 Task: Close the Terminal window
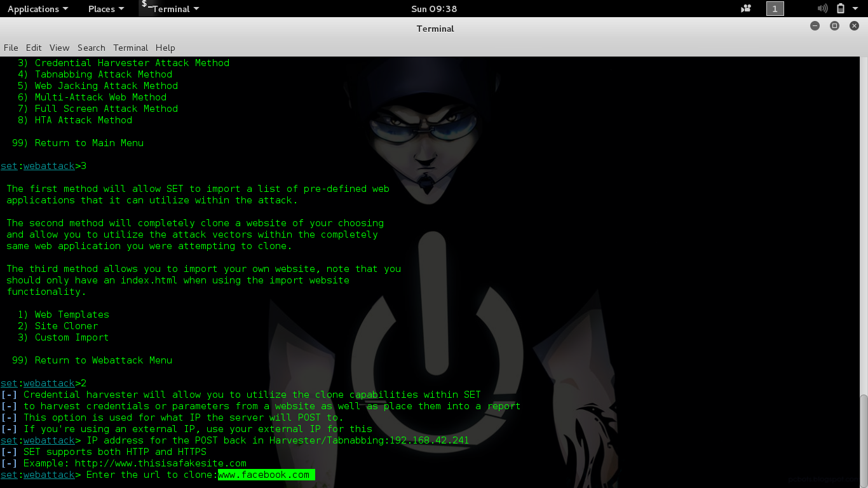[855, 26]
